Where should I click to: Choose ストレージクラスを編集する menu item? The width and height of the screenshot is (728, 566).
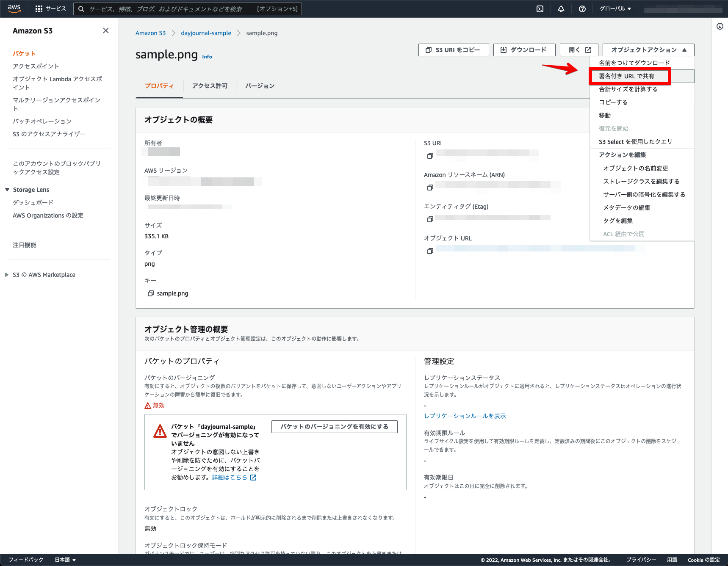[x=642, y=182]
